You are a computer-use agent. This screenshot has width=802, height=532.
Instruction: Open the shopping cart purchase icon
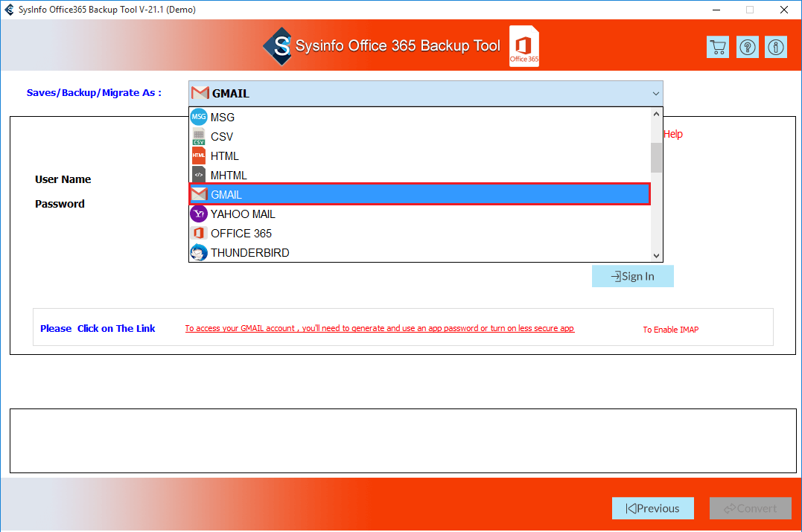click(718, 47)
